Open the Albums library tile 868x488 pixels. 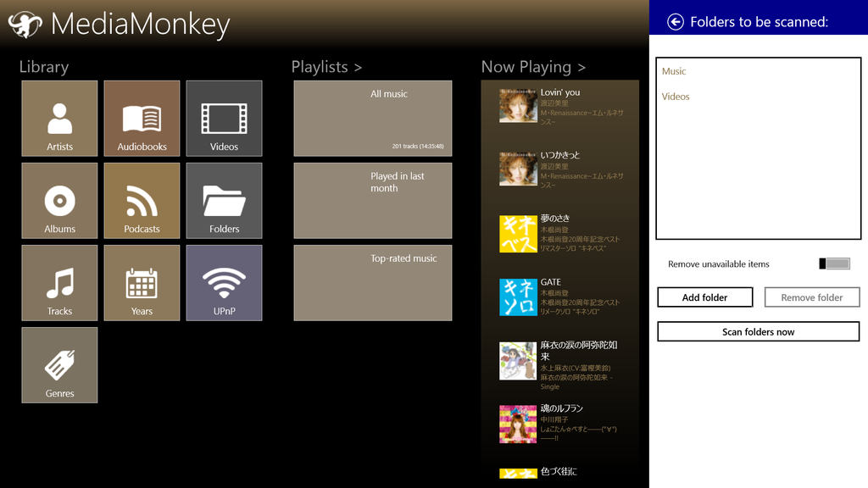59,200
